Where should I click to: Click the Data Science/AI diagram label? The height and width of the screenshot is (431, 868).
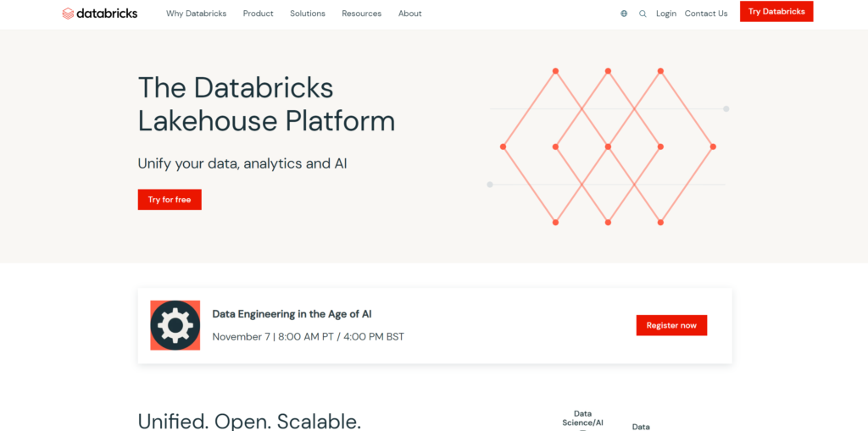[582, 418]
